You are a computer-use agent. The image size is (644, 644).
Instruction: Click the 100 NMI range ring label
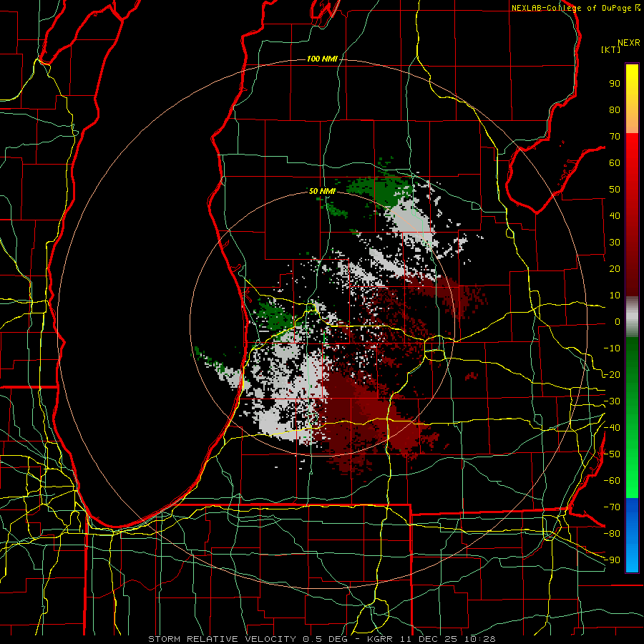point(322,59)
